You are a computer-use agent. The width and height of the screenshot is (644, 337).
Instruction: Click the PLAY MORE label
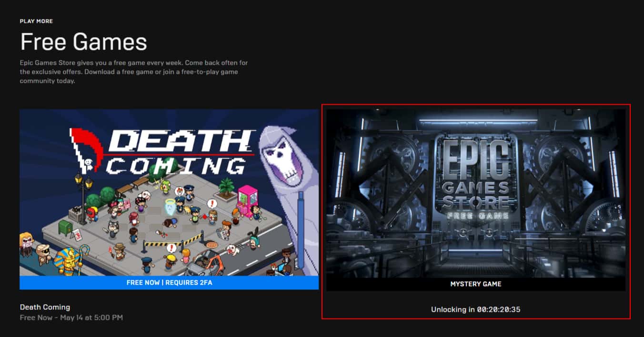[36, 21]
